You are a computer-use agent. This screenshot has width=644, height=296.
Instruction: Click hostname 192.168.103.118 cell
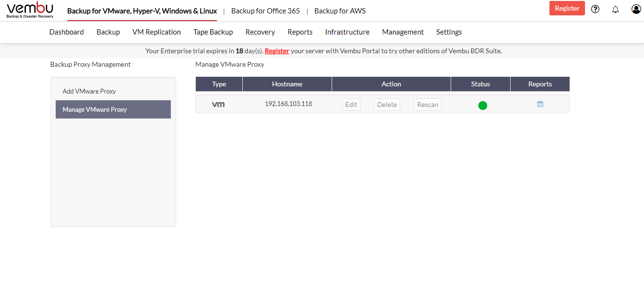click(x=288, y=104)
